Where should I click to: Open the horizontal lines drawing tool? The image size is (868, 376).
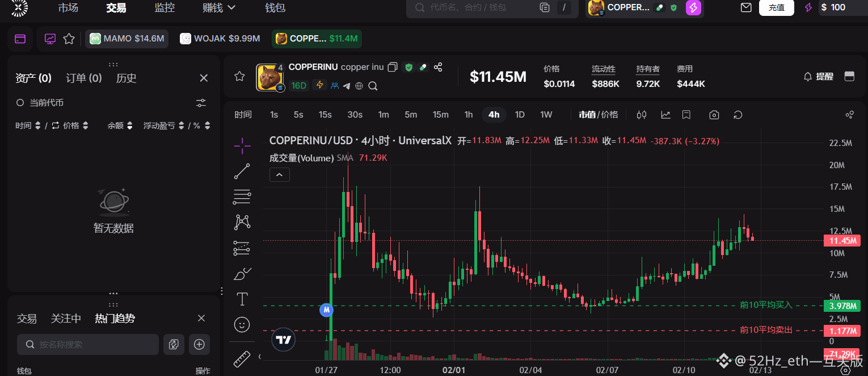(242, 197)
